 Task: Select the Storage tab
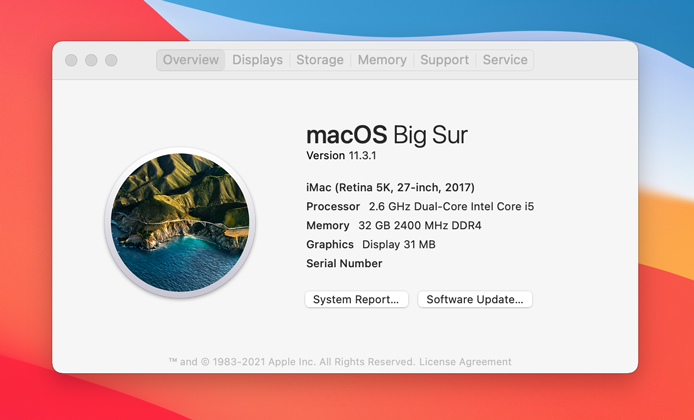point(320,60)
